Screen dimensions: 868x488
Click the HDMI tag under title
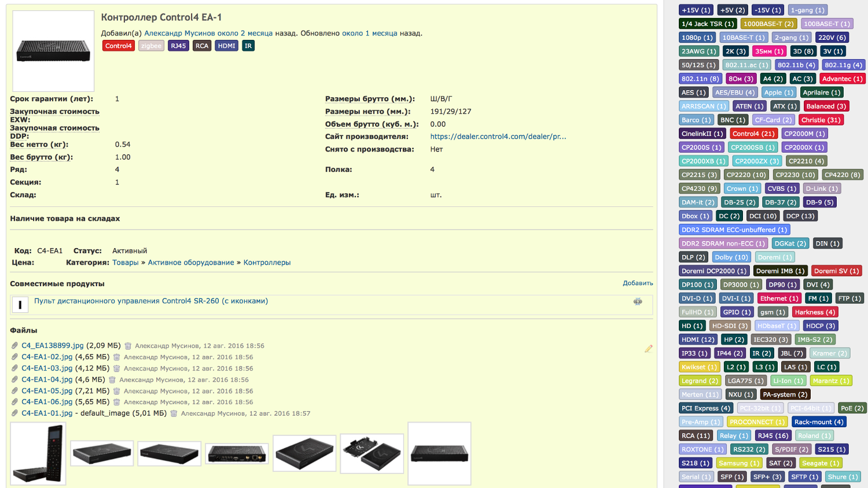[227, 46]
